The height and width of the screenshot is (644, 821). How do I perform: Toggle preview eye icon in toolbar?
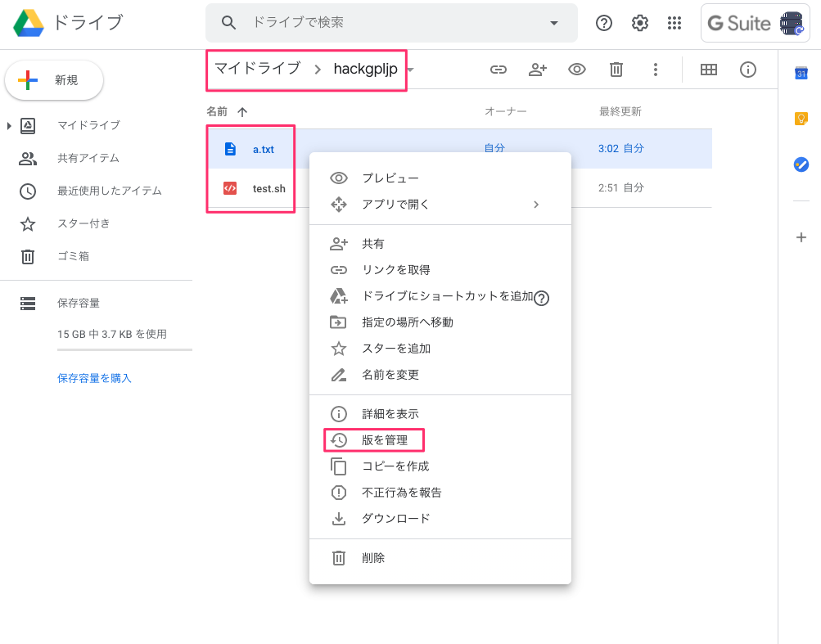point(577,70)
